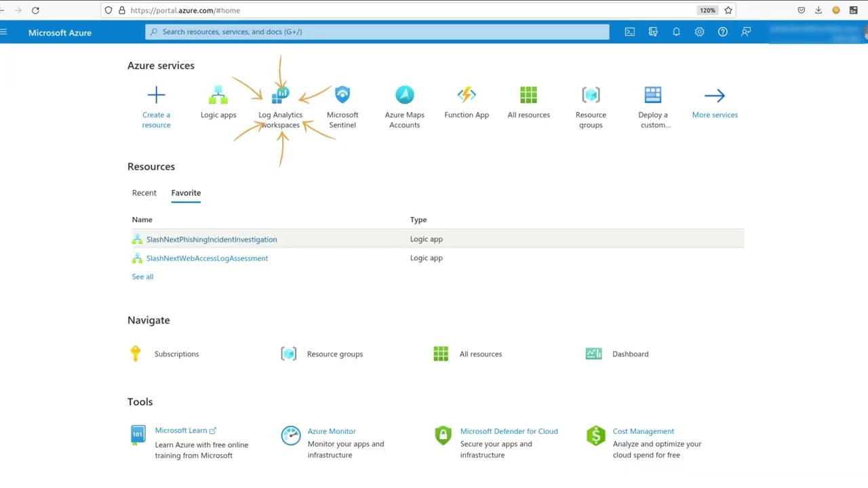Click the 120% zoom indicator in address bar
Screen dimensions: 868x488
[707, 10]
